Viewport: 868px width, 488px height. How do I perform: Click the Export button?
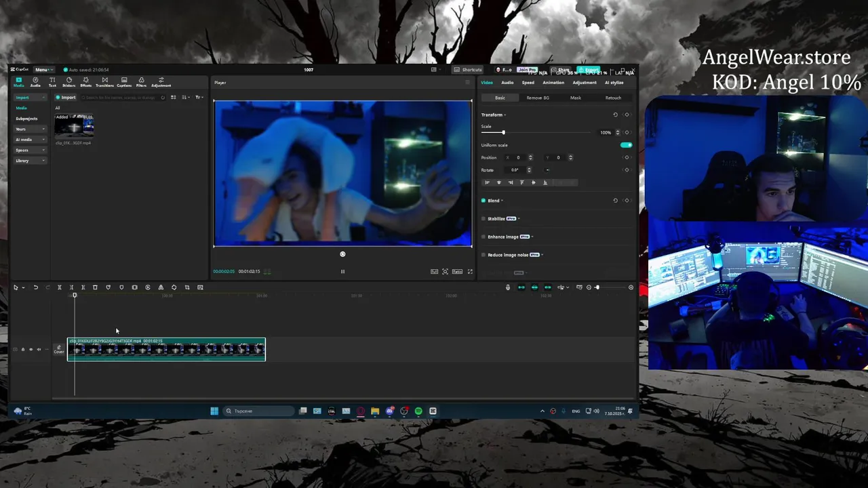(590, 70)
